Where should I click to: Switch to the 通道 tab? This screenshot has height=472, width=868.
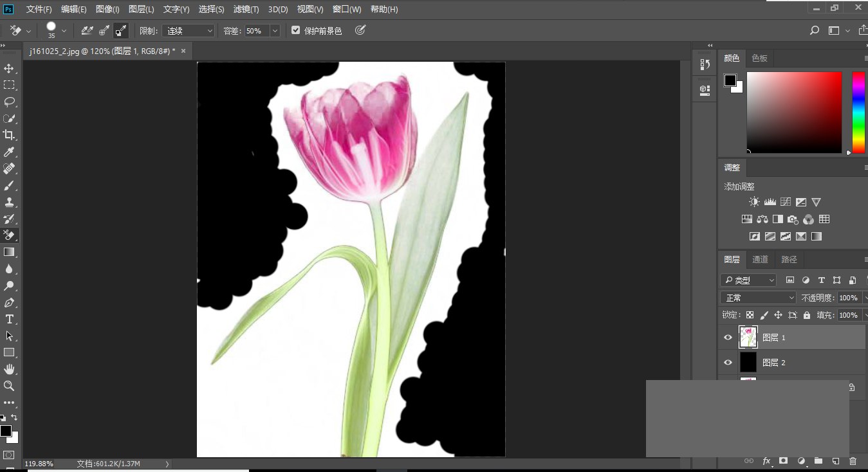coord(760,259)
